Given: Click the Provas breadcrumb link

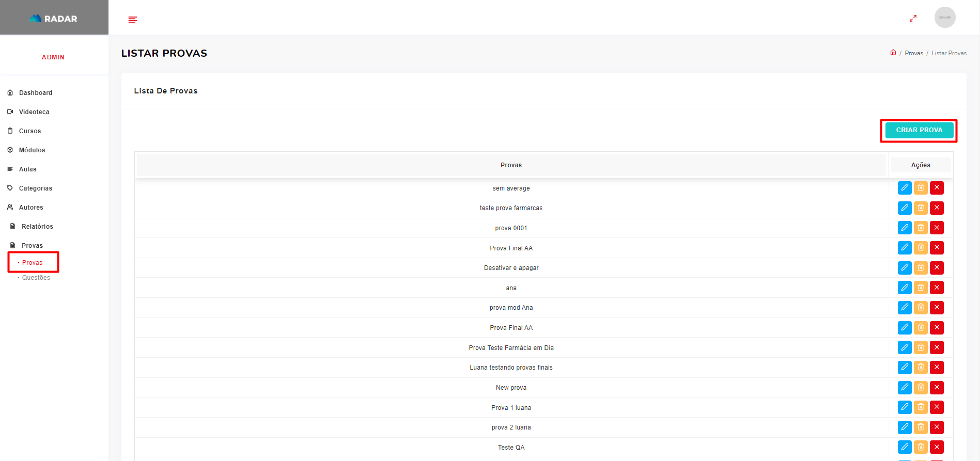Looking at the screenshot, I should pos(913,53).
